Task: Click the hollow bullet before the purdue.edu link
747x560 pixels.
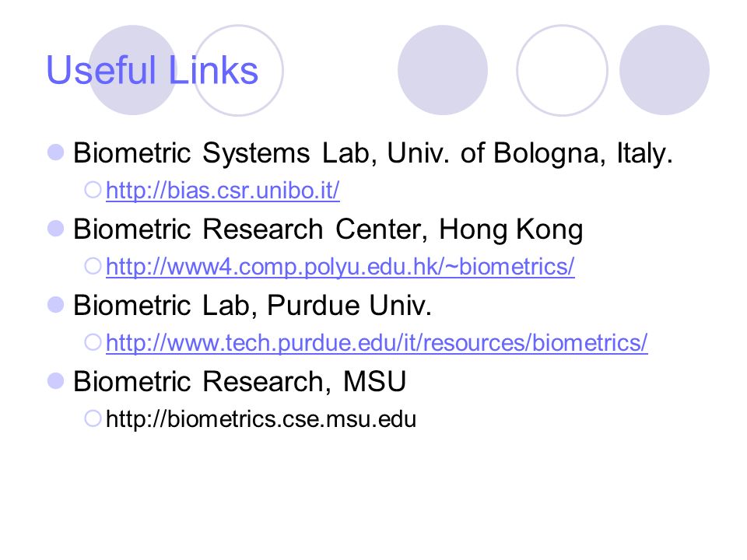Action: (93, 342)
